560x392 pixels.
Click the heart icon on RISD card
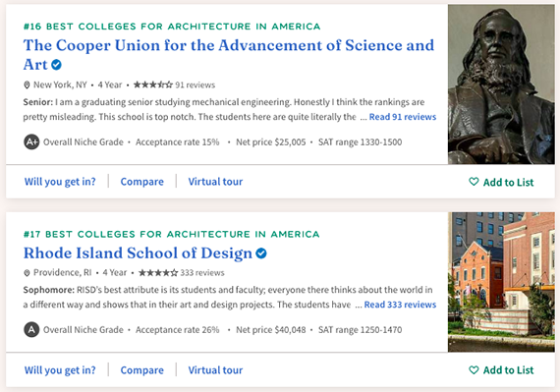click(474, 369)
